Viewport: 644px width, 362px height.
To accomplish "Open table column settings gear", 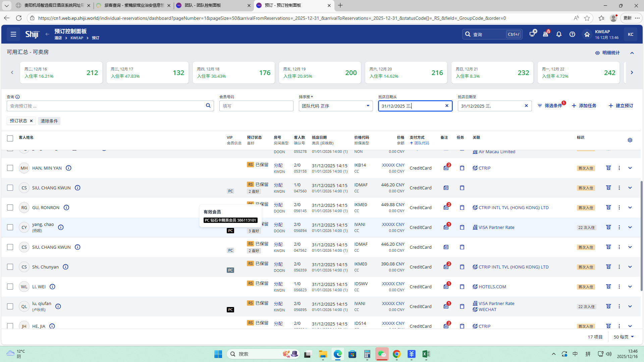I will click(x=630, y=140).
